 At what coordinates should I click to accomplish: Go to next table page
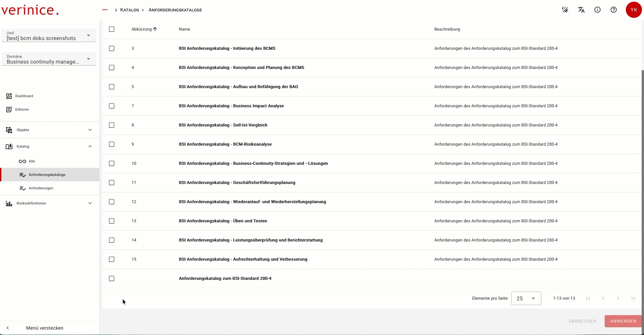(618, 298)
